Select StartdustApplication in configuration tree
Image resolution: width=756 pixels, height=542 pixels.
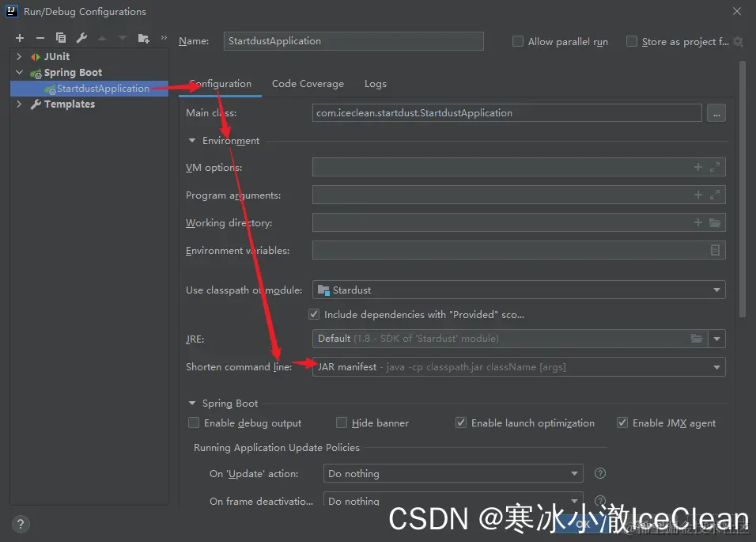point(89,89)
